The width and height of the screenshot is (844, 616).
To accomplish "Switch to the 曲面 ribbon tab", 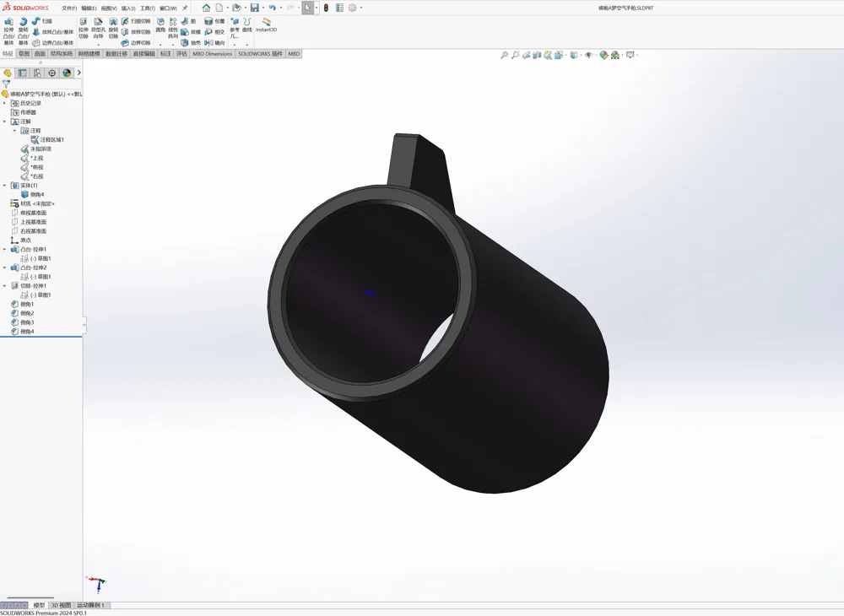I will pyautogui.click(x=40, y=54).
